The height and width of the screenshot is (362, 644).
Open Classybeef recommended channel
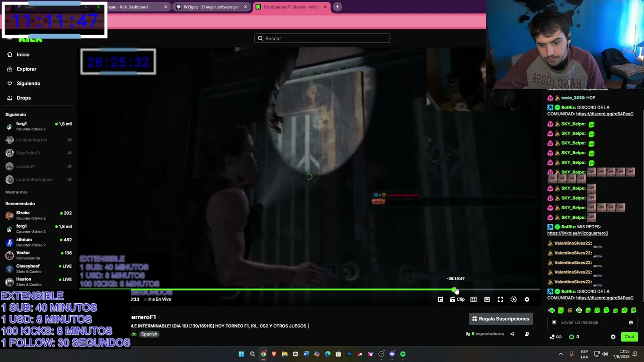point(39,268)
